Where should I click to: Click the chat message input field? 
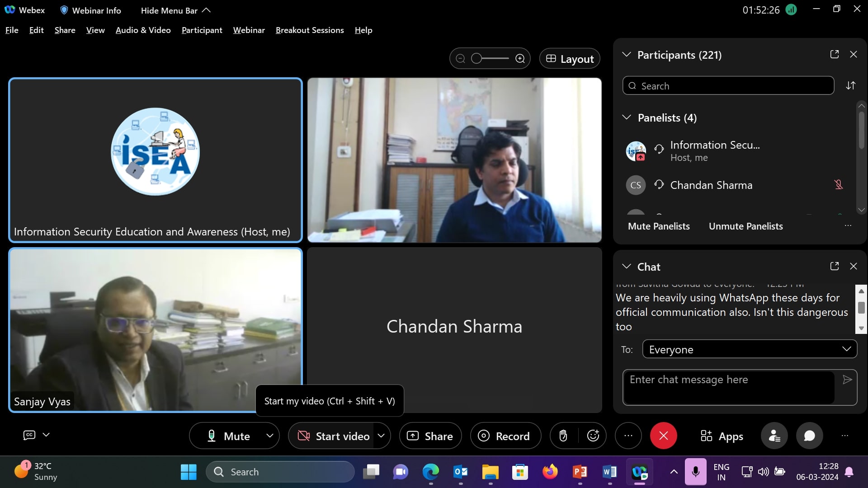point(728,387)
